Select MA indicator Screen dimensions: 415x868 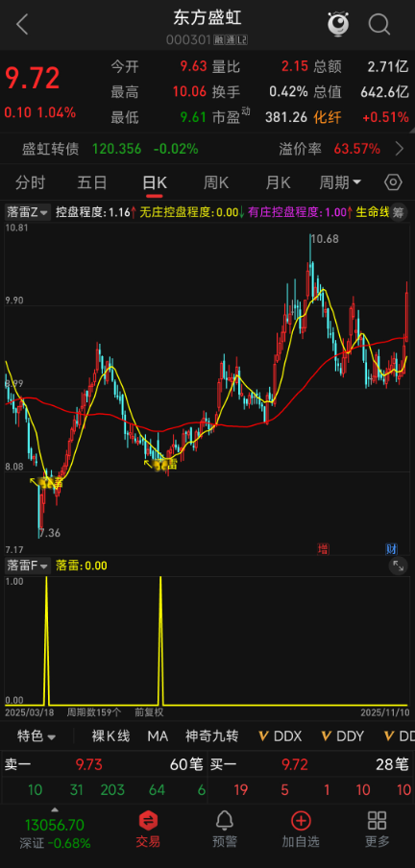tap(158, 736)
